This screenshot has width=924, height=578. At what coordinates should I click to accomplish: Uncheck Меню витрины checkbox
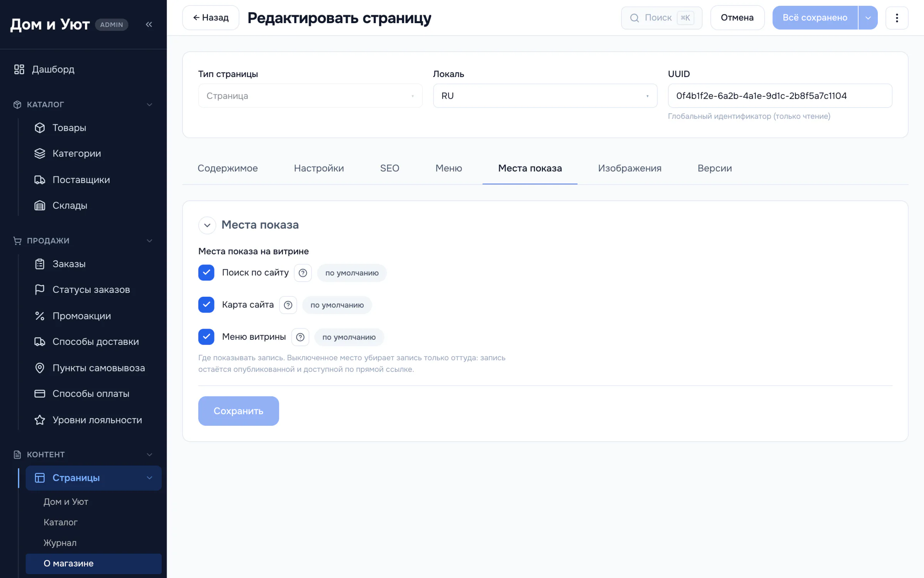[206, 337]
